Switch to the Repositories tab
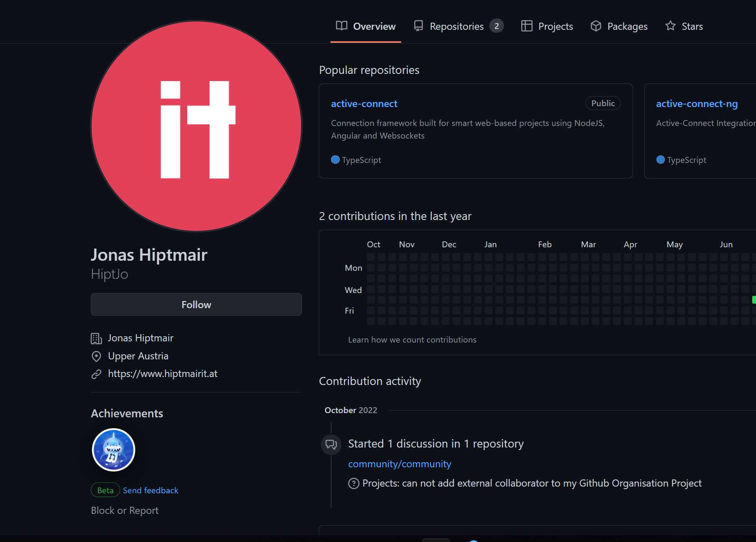 tap(459, 26)
